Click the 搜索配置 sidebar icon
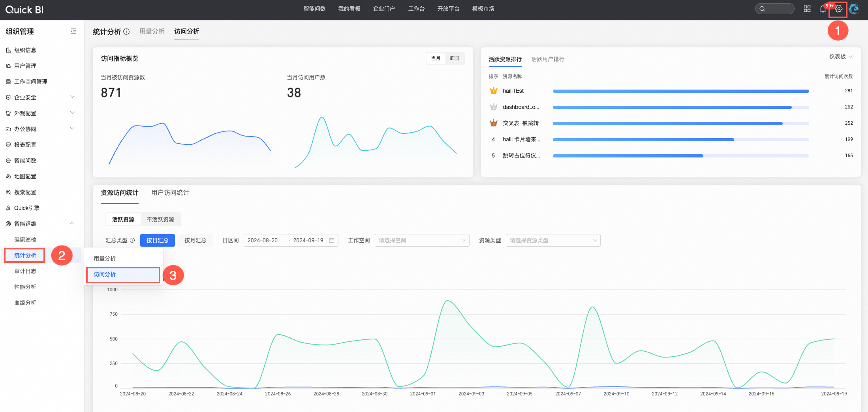Image resolution: width=868 pixels, height=412 pixels. click(x=8, y=192)
